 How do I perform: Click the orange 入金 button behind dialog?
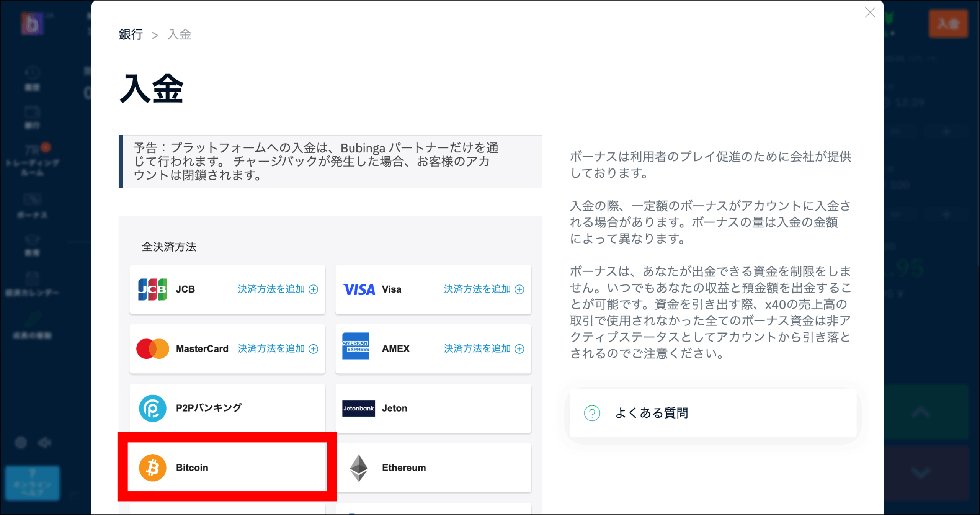948,24
